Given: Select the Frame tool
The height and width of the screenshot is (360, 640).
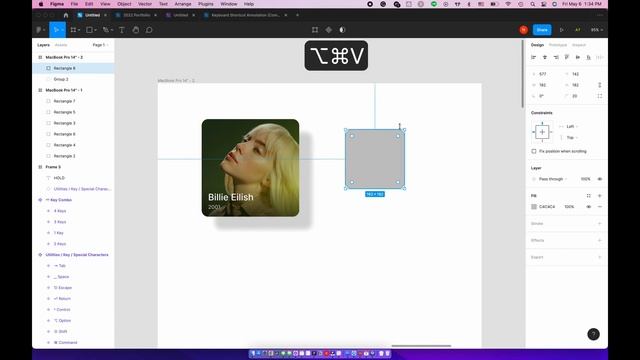Looking at the screenshot, I should [x=73, y=30].
